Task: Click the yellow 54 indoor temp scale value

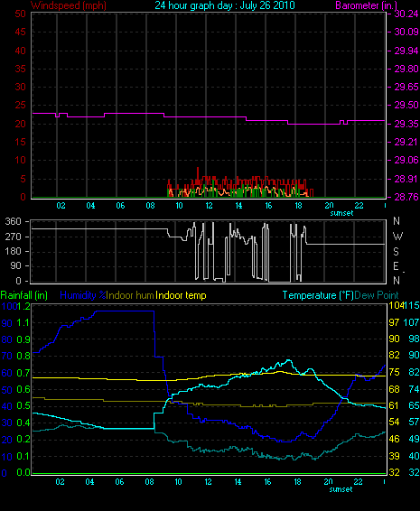Action: tap(394, 423)
